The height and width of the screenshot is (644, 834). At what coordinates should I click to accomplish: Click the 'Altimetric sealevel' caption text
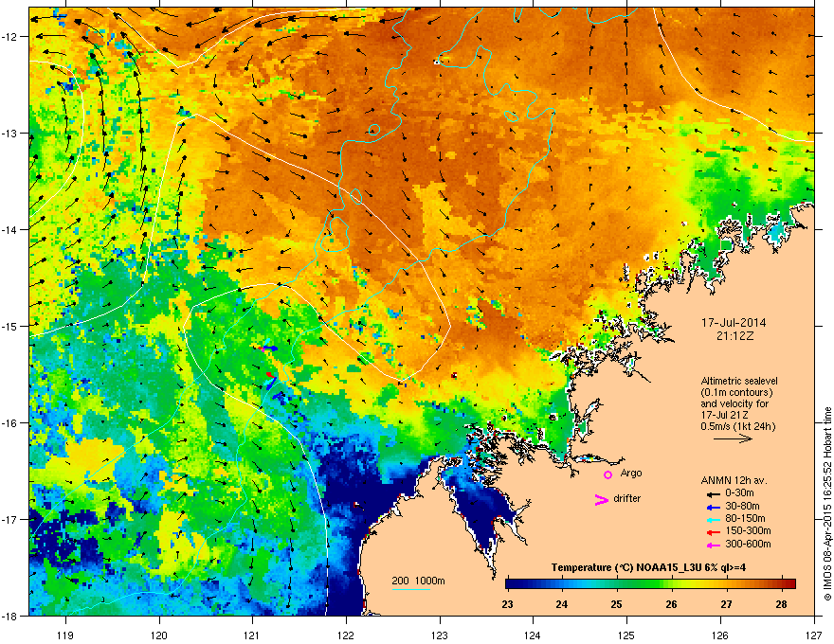point(739,381)
